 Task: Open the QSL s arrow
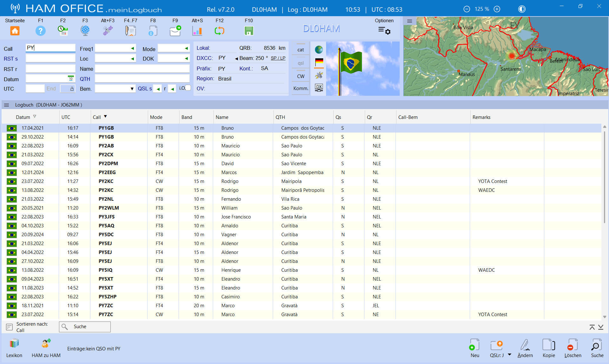(x=157, y=89)
